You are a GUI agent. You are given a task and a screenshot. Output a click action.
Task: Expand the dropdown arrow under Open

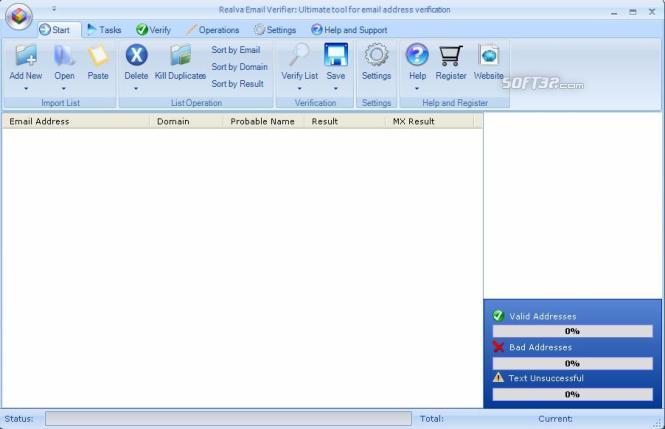(64, 88)
